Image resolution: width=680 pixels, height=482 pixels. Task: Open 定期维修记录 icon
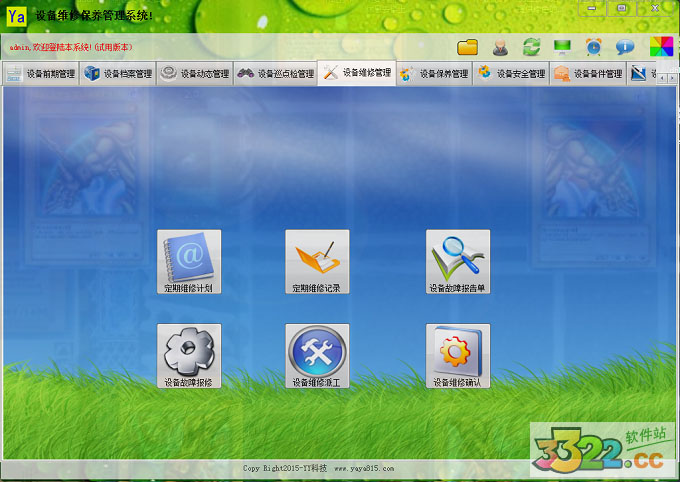point(317,262)
